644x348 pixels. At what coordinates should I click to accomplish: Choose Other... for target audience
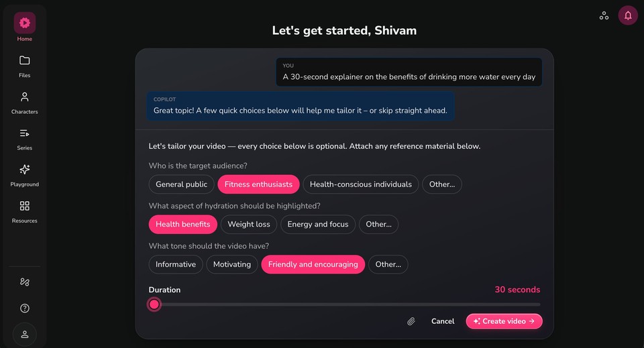(x=442, y=184)
